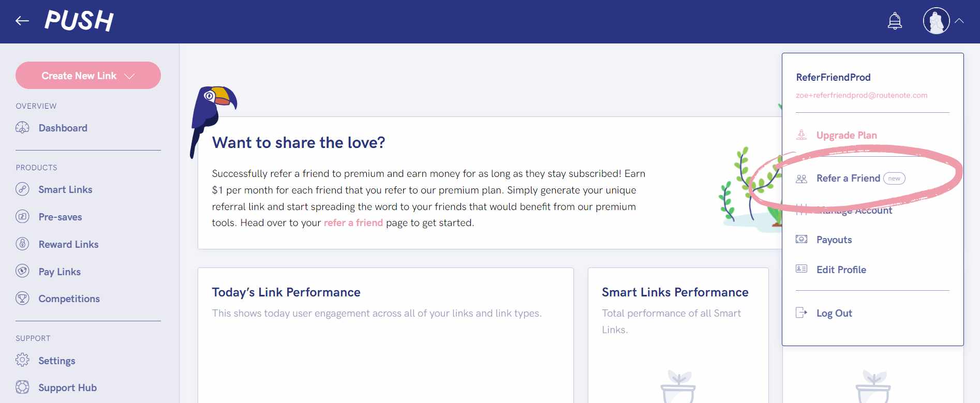Open Support Hub via its sidebar icon

(x=23, y=387)
